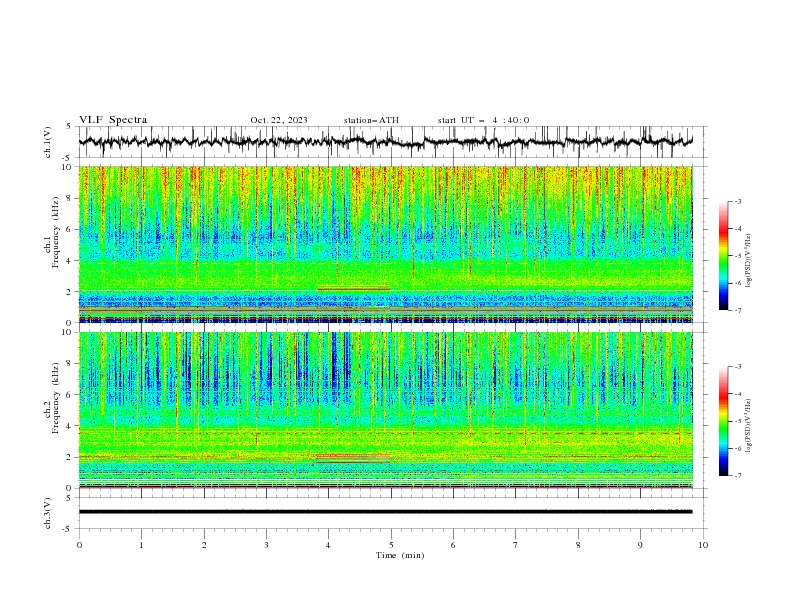Select the date text "Oct. 22, 2023"
Screen dimensions: 792x612
coord(279,120)
